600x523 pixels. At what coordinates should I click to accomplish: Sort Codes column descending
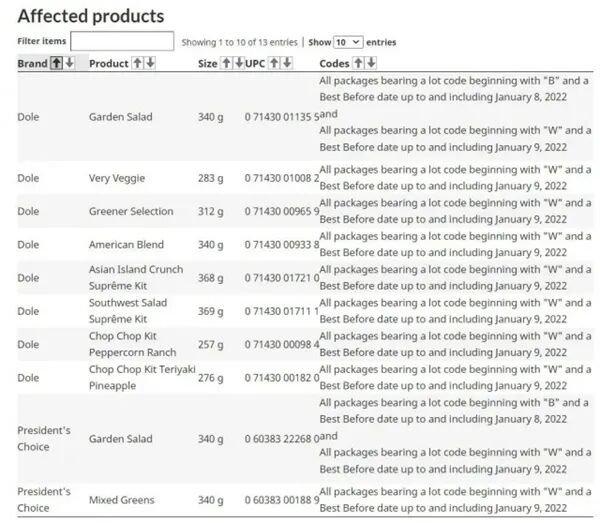tap(371, 63)
